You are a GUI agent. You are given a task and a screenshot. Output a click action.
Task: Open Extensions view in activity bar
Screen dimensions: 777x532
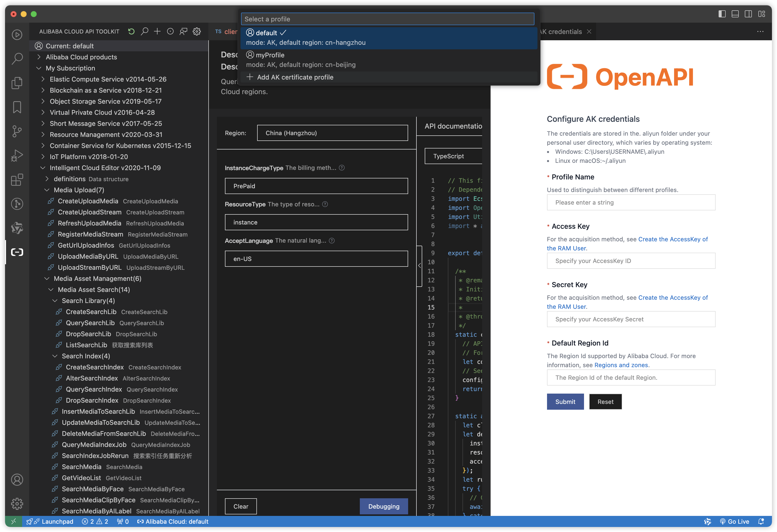click(x=17, y=180)
